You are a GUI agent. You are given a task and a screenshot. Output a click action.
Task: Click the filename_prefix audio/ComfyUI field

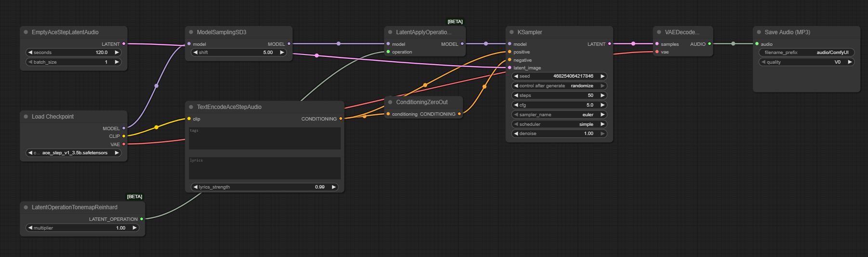(x=806, y=53)
